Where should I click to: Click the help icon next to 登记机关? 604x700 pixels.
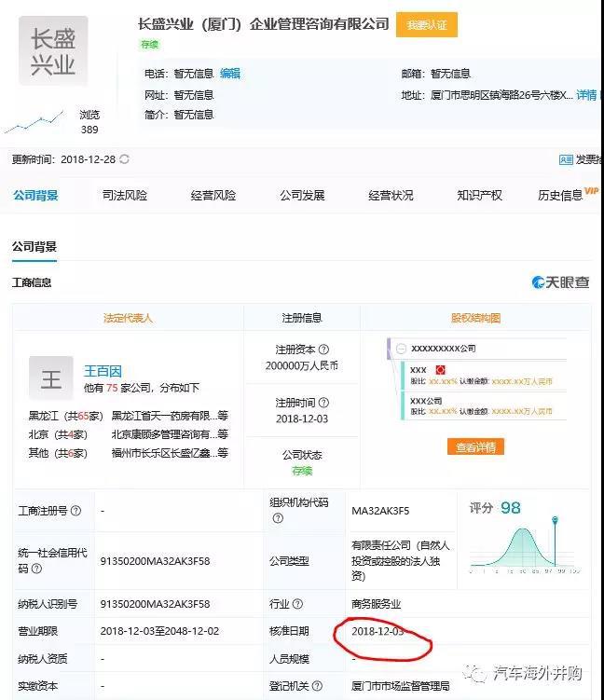pyautogui.click(x=317, y=686)
